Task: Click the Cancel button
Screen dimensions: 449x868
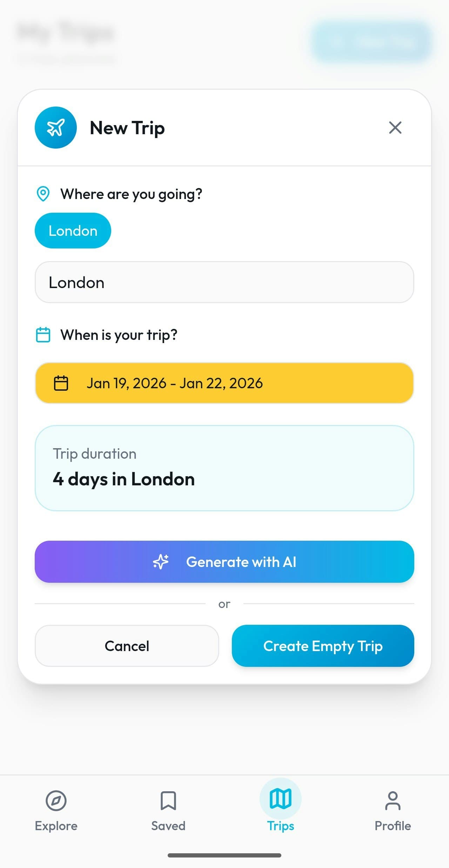Action: point(127,646)
